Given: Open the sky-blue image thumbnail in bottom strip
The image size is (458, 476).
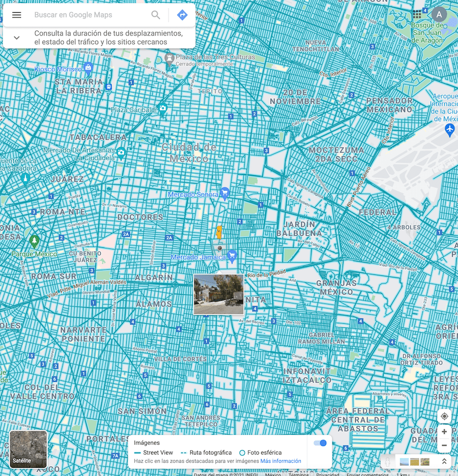Looking at the screenshot, I should tap(404, 462).
